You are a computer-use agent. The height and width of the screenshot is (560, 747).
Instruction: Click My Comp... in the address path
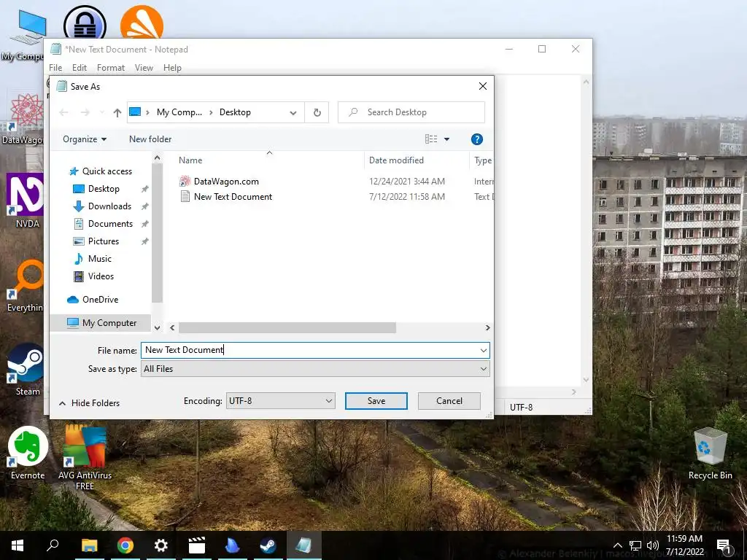coord(179,112)
